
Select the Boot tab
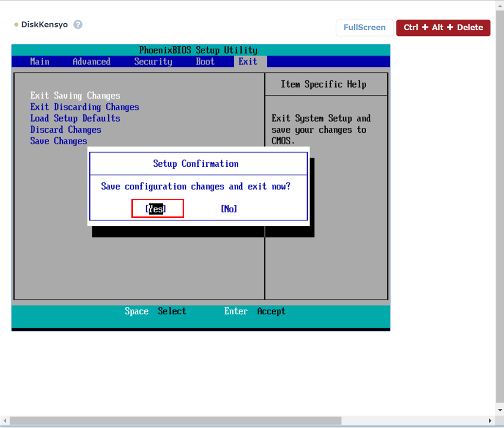[x=205, y=61]
